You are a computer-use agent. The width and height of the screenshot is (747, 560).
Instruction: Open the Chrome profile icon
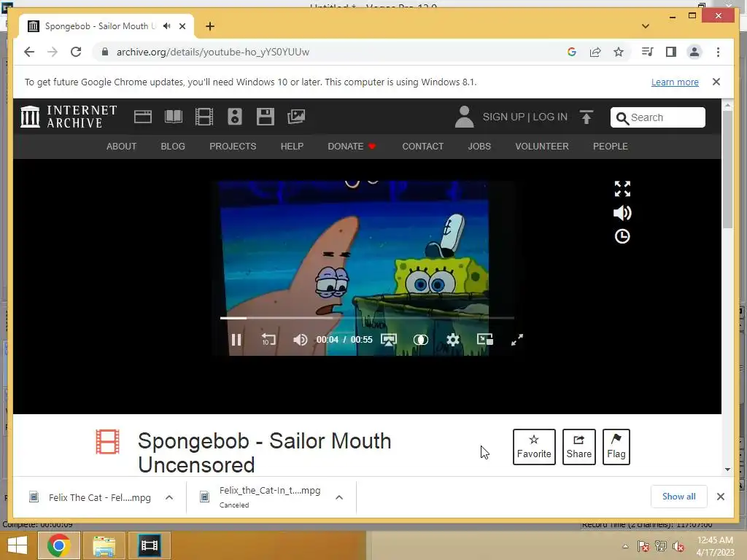coord(694,52)
